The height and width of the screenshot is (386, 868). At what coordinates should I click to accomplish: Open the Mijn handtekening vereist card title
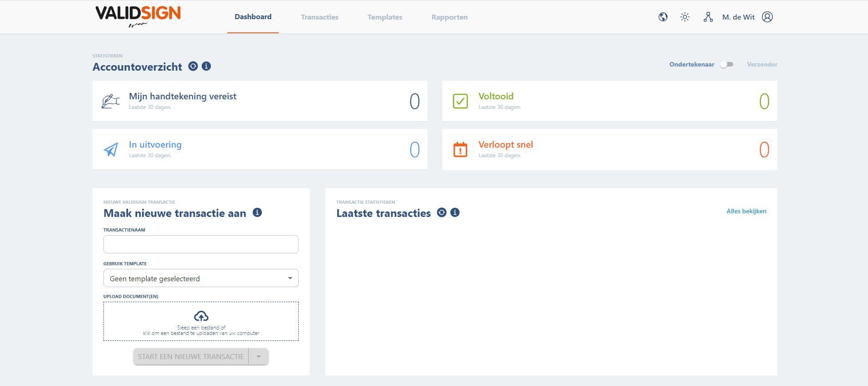pos(183,96)
